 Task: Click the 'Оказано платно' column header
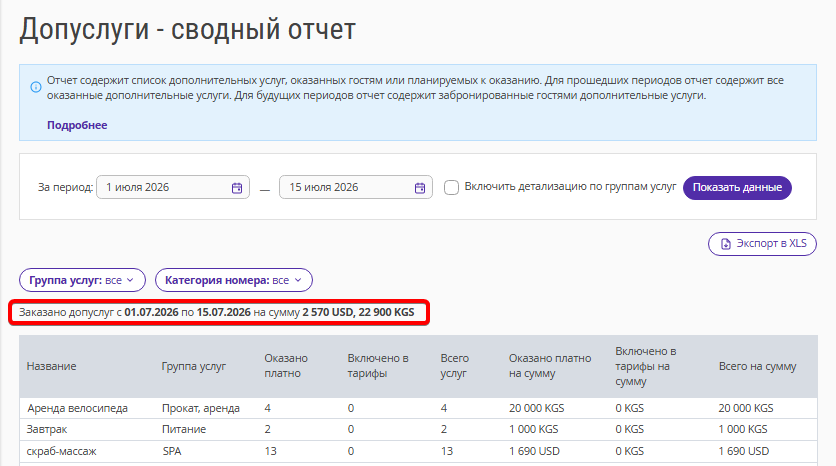coord(286,366)
